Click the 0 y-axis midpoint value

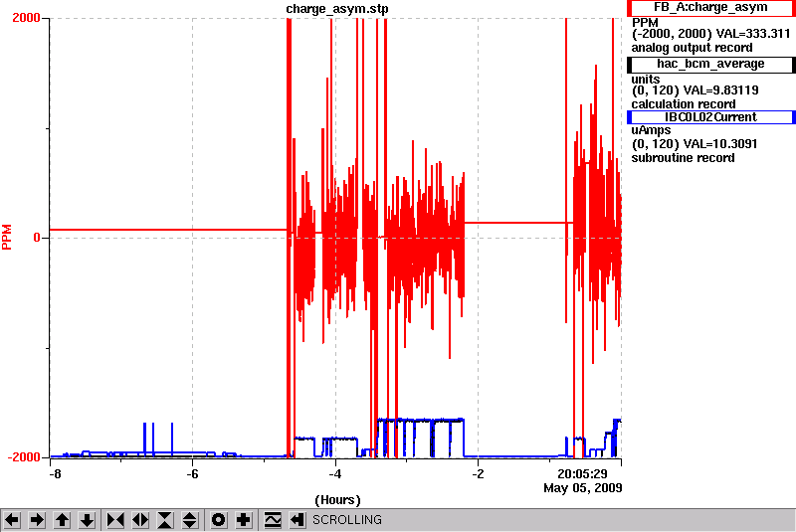[37, 238]
